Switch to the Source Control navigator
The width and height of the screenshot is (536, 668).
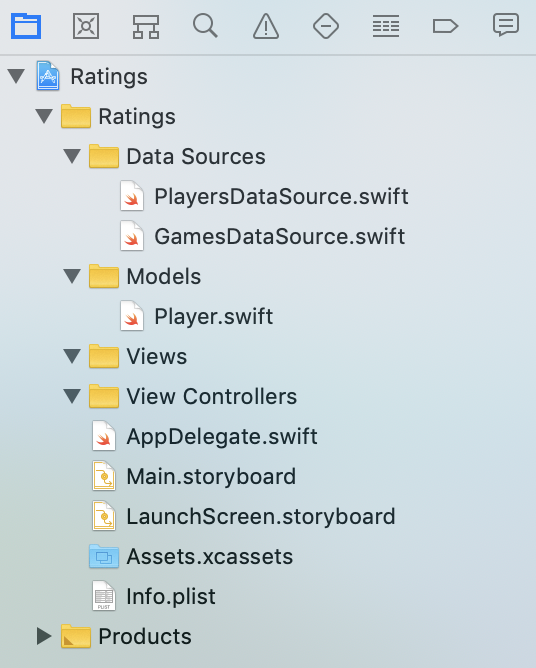click(x=86, y=26)
